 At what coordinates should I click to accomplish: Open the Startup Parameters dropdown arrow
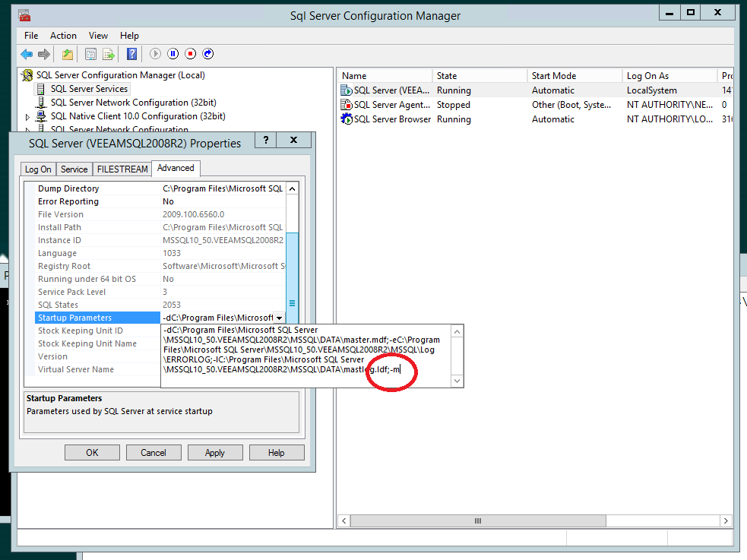pos(279,318)
